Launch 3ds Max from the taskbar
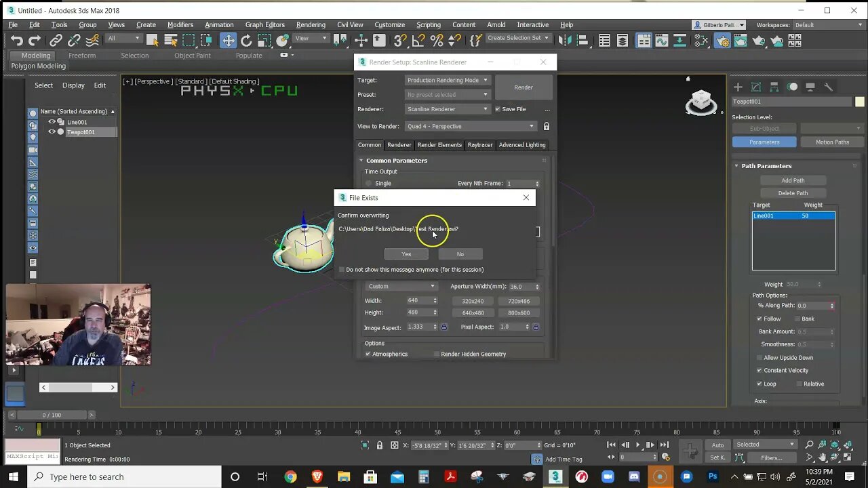 click(x=555, y=476)
